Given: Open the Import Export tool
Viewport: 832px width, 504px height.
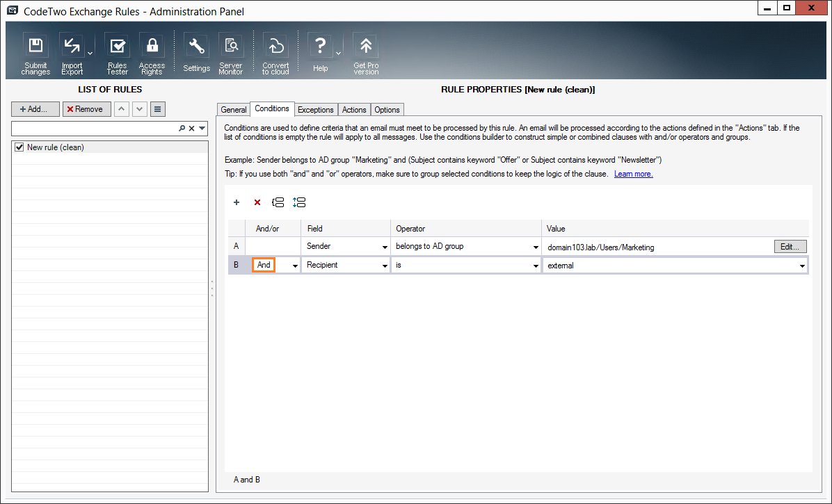Looking at the screenshot, I should pos(72,54).
